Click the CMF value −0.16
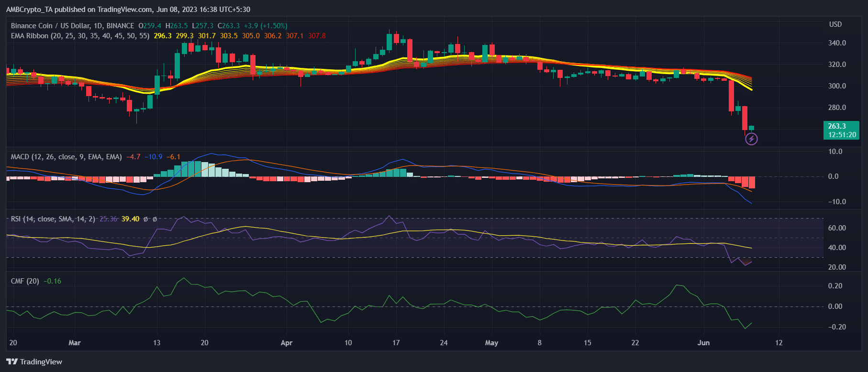 point(52,281)
